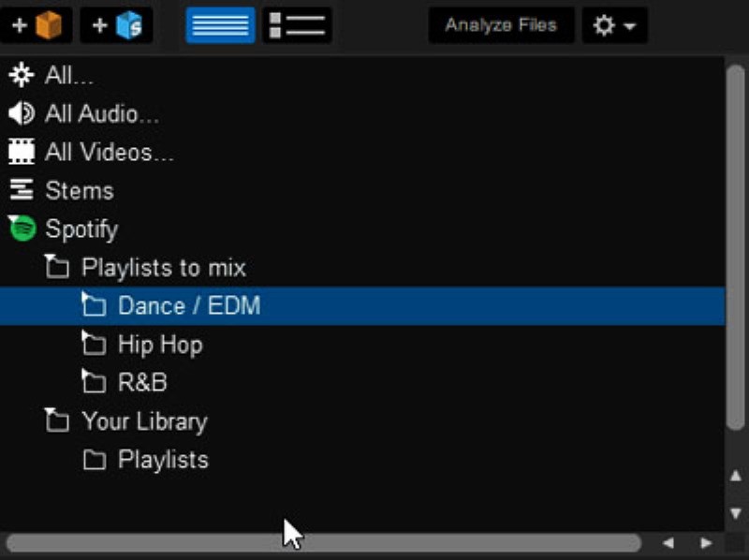This screenshot has width=749, height=560.
Task: Click the sun icon beside All...
Action: pyautogui.click(x=22, y=75)
